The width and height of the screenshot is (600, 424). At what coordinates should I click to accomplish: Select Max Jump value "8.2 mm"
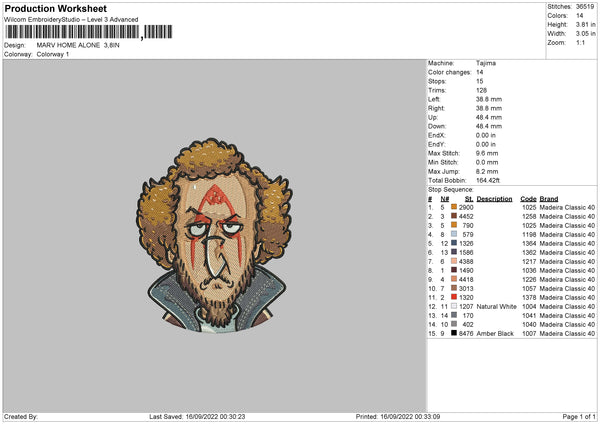pos(487,171)
